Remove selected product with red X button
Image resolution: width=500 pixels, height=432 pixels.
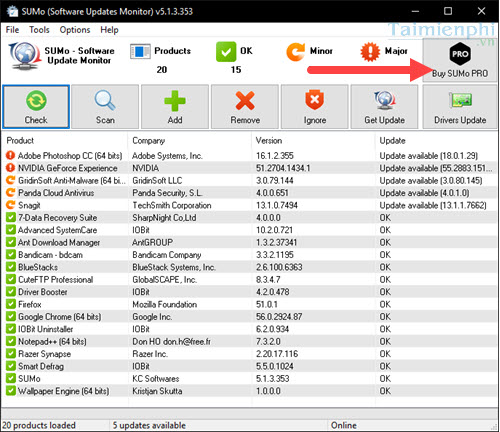coord(245,107)
